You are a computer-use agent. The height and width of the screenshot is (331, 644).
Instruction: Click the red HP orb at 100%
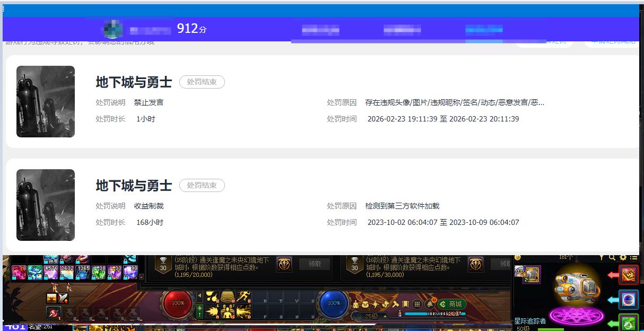pyautogui.click(x=178, y=303)
